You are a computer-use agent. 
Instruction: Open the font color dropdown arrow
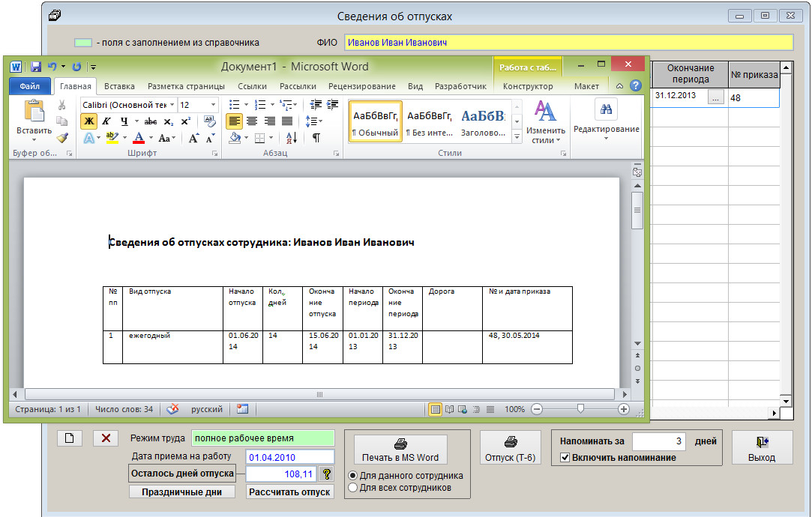(151, 139)
